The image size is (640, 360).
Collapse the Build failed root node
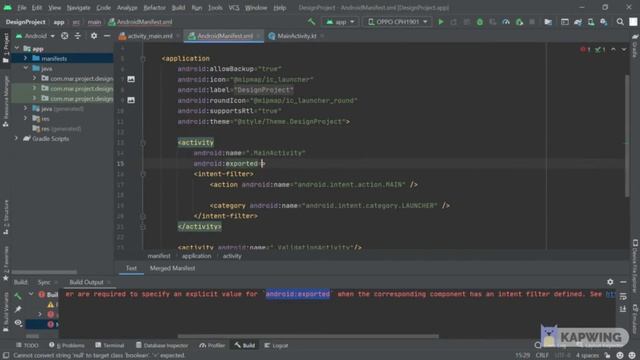pyautogui.click(x=31, y=294)
